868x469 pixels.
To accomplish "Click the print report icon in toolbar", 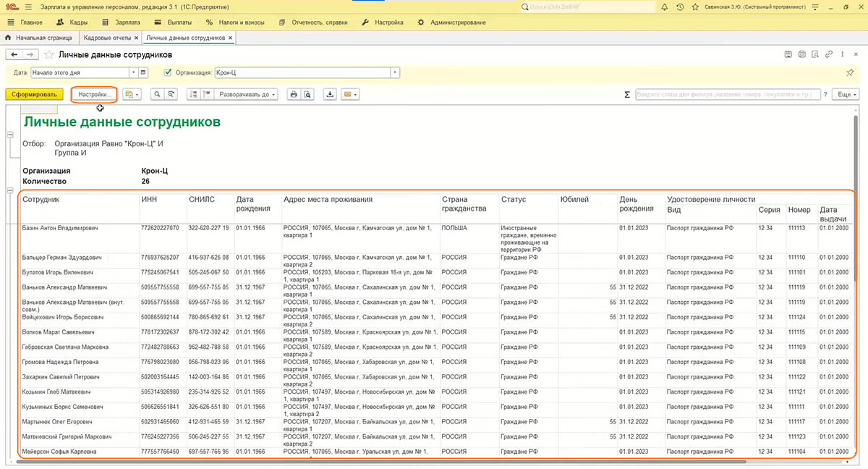I will pos(294,94).
